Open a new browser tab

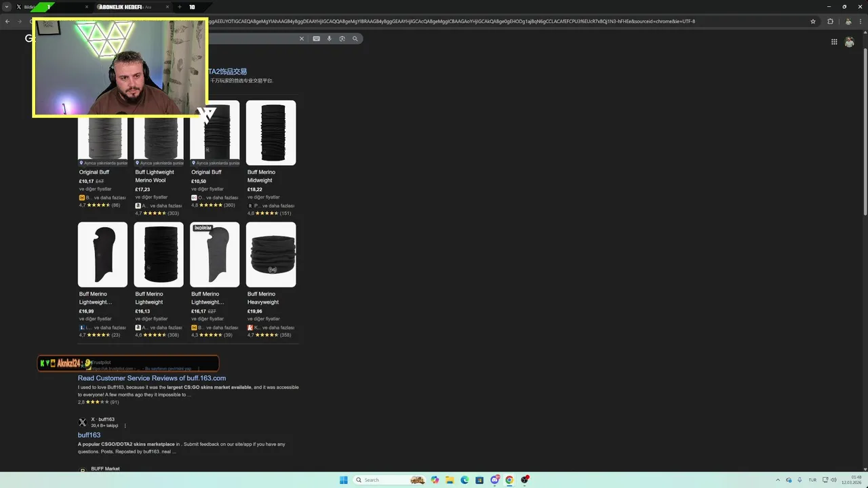click(x=180, y=7)
